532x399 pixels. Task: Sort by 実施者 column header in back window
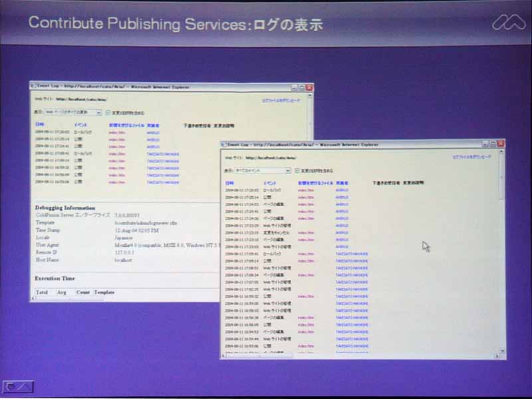tap(153, 126)
